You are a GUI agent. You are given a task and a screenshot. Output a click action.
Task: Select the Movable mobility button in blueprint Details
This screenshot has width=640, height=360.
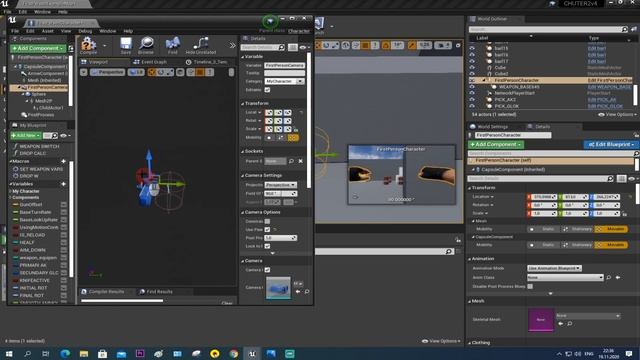click(293, 138)
